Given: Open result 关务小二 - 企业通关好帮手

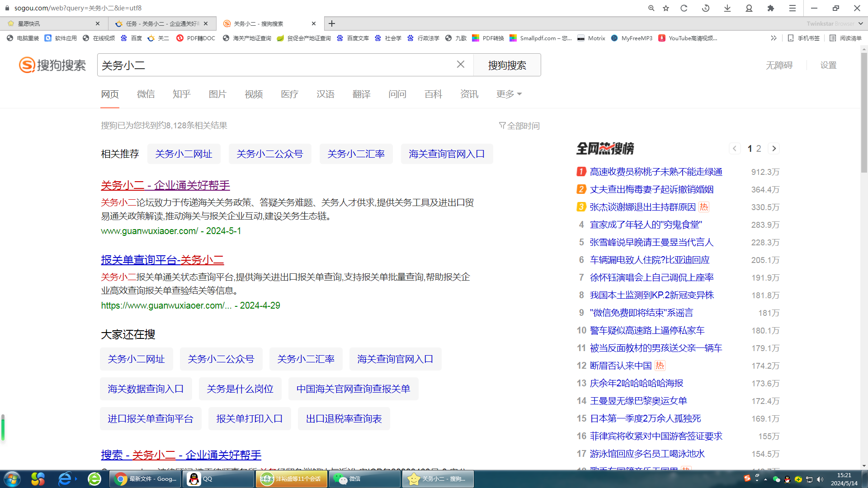Looking at the screenshot, I should (165, 185).
